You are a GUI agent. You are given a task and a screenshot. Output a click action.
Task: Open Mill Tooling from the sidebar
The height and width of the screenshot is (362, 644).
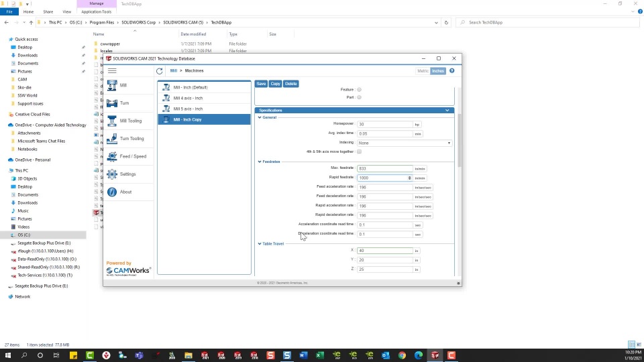[129, 121]
